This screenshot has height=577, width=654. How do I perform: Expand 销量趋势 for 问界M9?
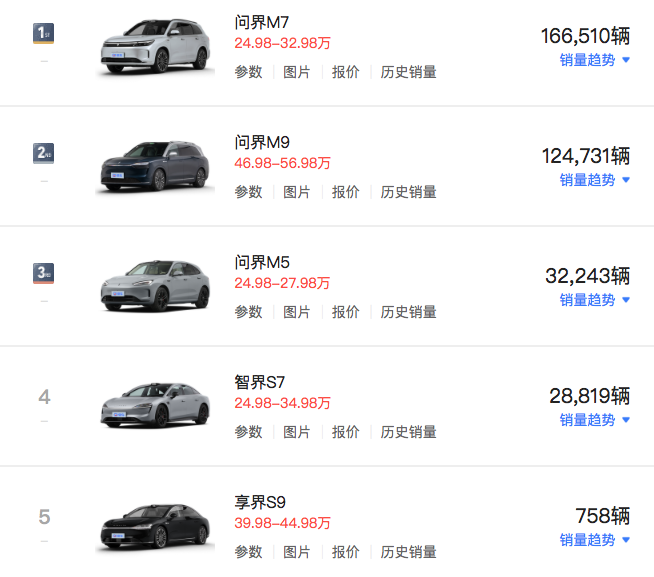click(594, 180)
